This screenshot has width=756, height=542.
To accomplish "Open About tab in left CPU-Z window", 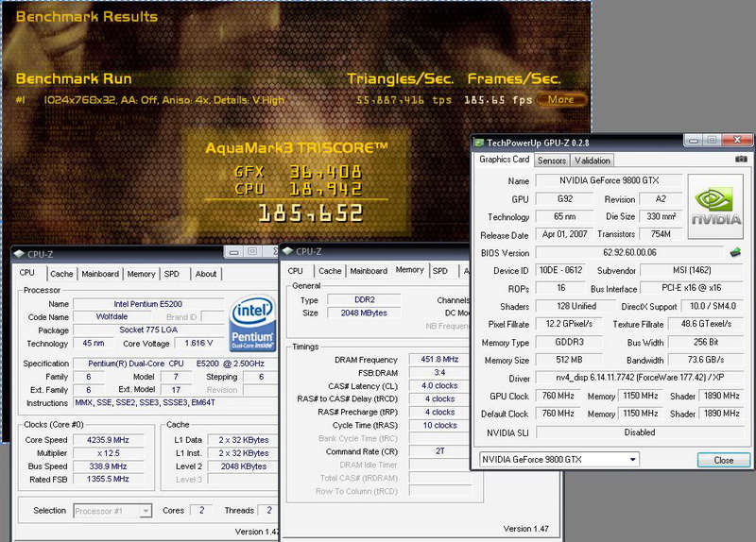I will [206, 274].
